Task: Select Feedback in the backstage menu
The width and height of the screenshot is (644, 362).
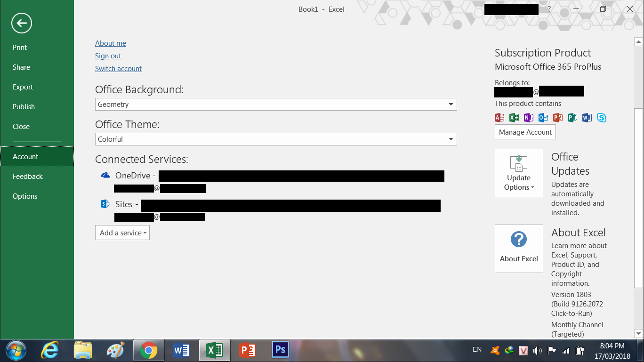Action: pyautogui.click(x=37, y=177)
